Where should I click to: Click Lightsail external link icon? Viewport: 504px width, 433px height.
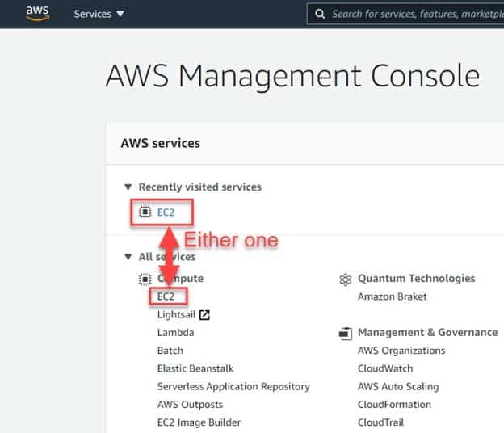[204, 315]
